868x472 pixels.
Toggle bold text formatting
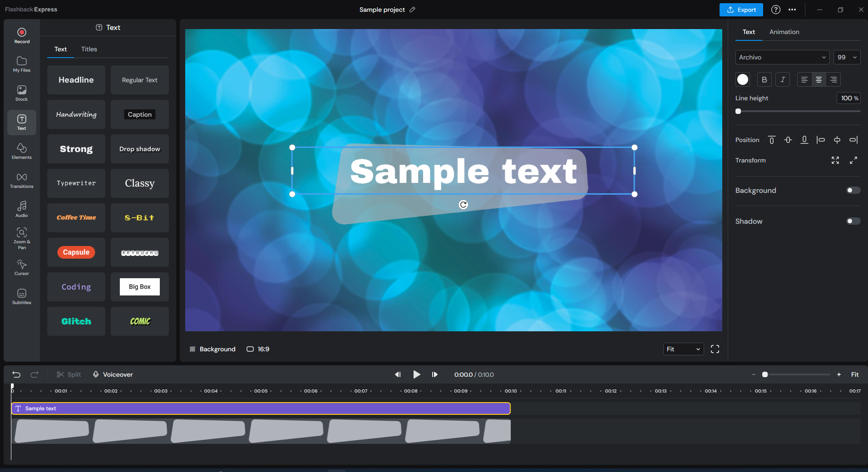click(764, 79)
